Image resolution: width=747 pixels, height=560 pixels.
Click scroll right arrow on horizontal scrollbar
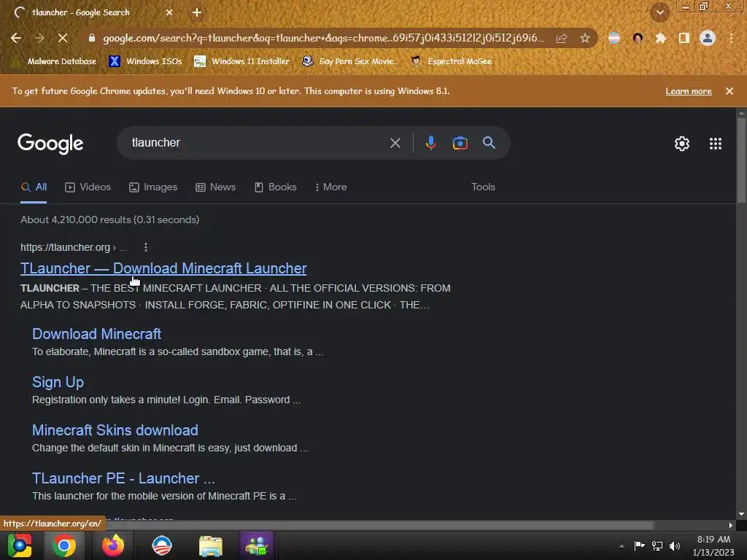(x=731, y=525)
